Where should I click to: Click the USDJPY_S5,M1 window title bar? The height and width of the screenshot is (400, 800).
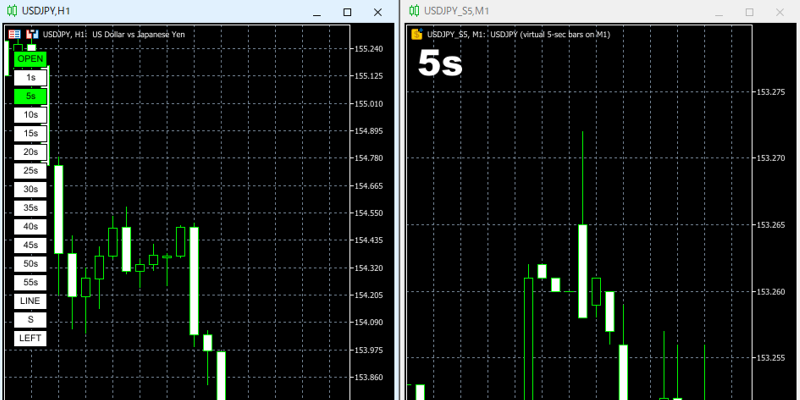(x=560, y=11)
